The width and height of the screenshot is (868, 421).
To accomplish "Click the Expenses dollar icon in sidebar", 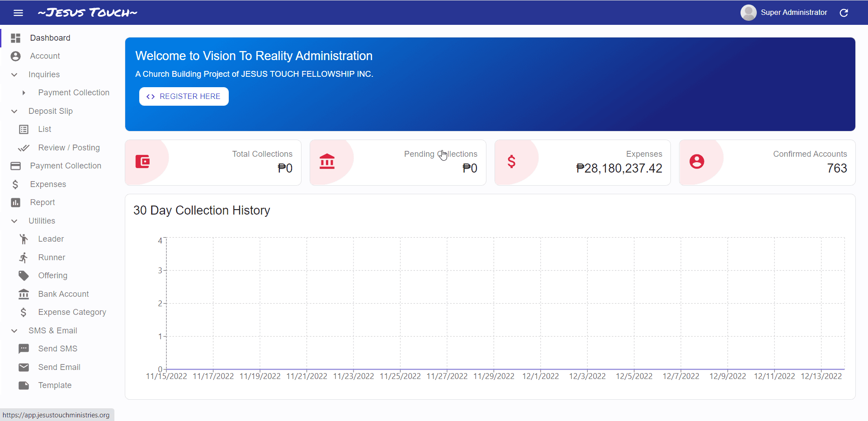I will point(16,184).
